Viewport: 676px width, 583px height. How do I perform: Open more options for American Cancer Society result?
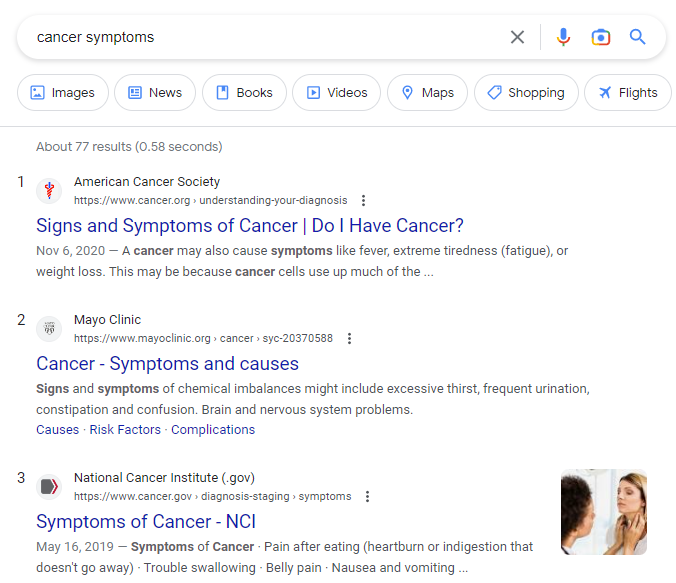coord(363,201)
